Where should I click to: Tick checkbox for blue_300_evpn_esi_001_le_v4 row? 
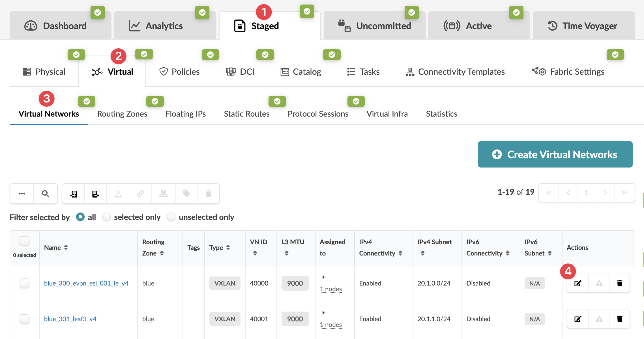click(x=25, y=283)
